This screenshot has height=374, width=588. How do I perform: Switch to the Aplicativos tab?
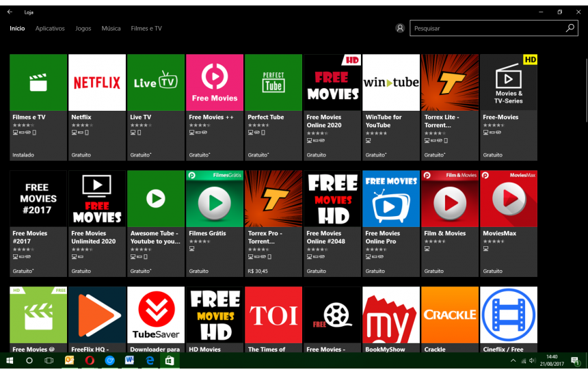pos(50,29)
